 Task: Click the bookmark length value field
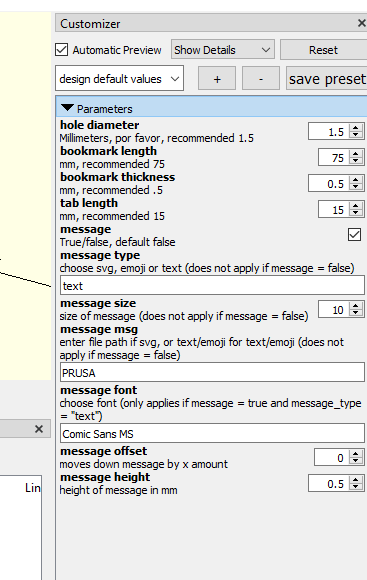pyautogui.click(x=334, y=158)
